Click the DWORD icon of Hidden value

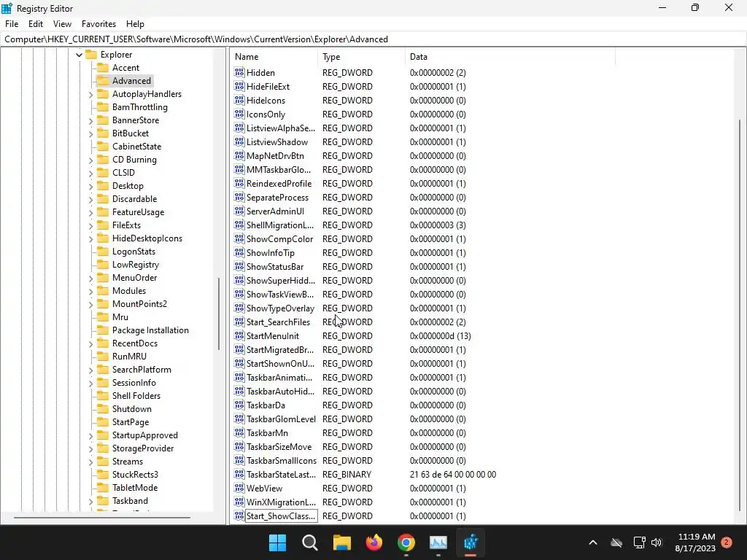pos(239,72)
